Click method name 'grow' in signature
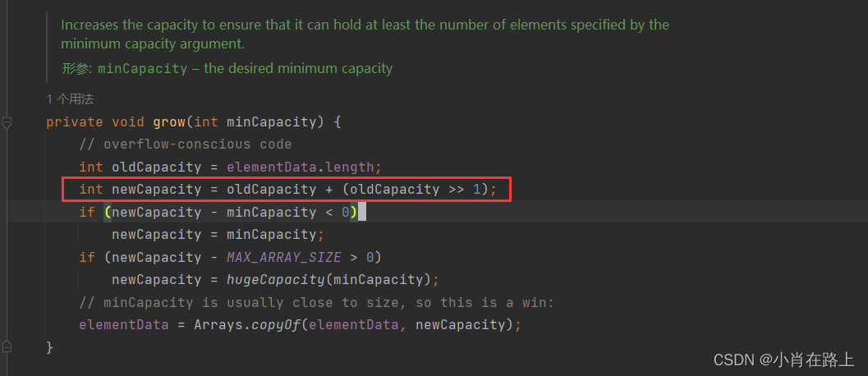 169,122
